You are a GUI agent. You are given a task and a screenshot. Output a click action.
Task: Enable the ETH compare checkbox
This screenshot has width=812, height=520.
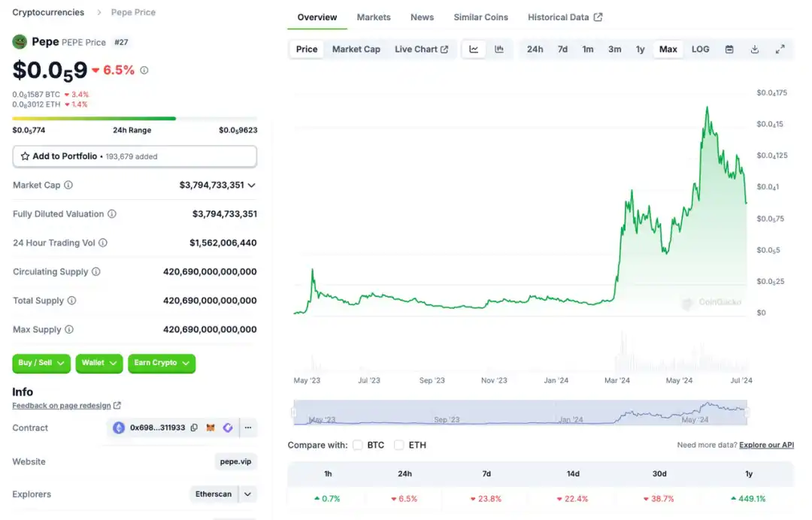click(399, 445)
